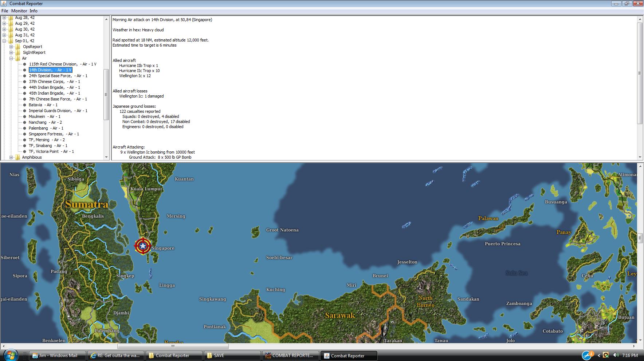The image size is (644, 361).
Task: Open 44th Indian Brigade air report
Action: [55, 87]
